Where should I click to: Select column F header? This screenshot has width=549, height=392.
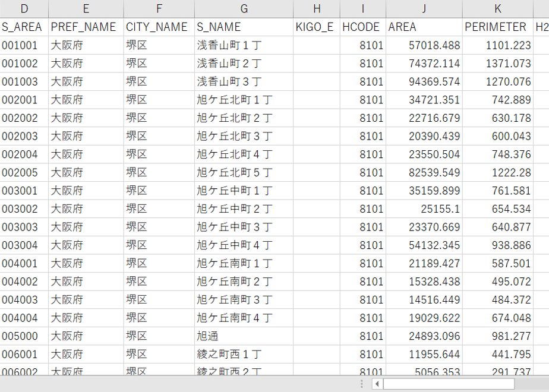click(159, 9)
